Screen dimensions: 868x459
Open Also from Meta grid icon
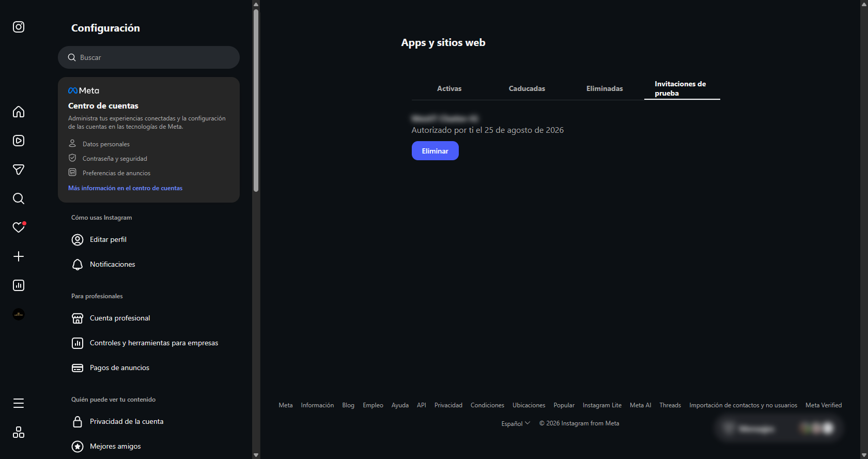pyautogui.click(x=19, y=432)
